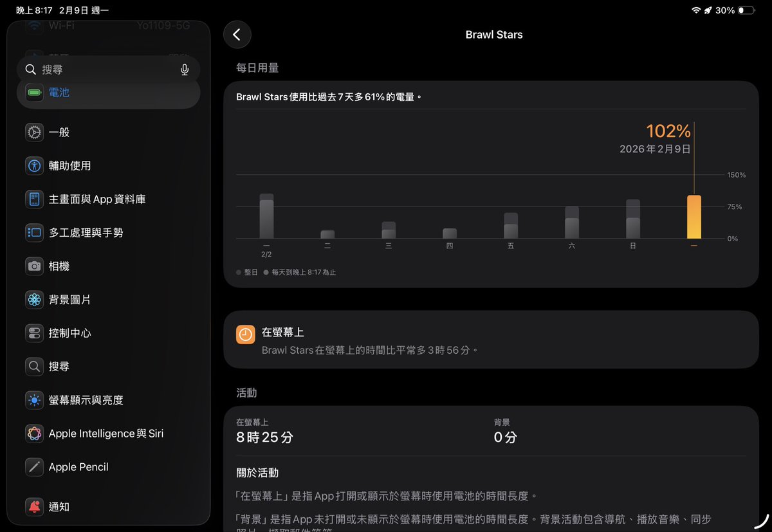This screenshot has width=772, height=532.
Task: Tap the 在螢幕上 insight card
Action: point(491,340)
